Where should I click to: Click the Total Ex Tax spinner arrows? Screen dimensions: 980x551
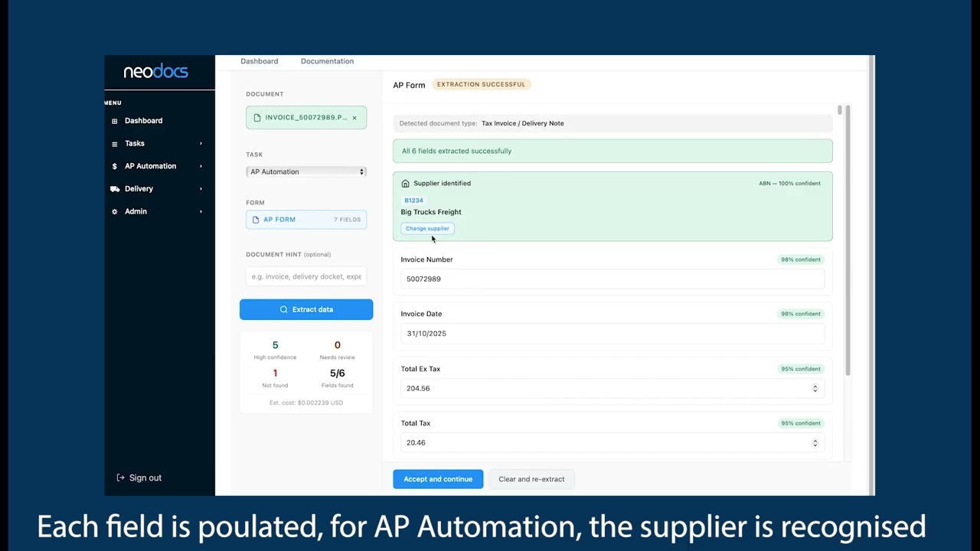point(815,389)
